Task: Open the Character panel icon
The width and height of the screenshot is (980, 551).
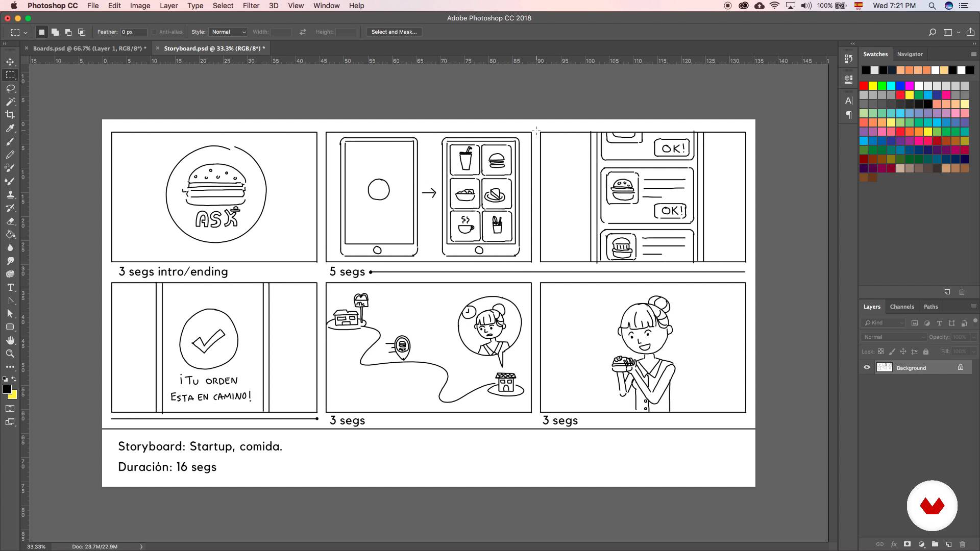Action: 848,101
